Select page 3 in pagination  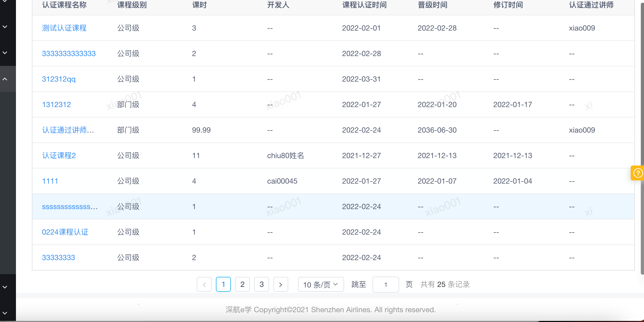[261, 285]
